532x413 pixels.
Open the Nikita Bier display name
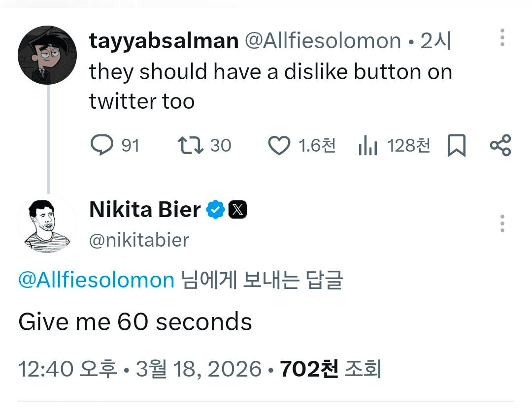pos(145,210)
